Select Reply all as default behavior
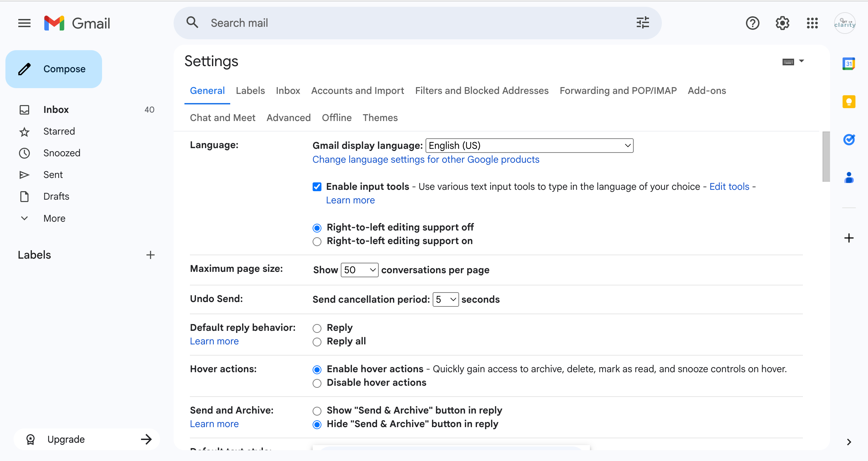Viewport: 868px width, 461px height. point(317,342)
